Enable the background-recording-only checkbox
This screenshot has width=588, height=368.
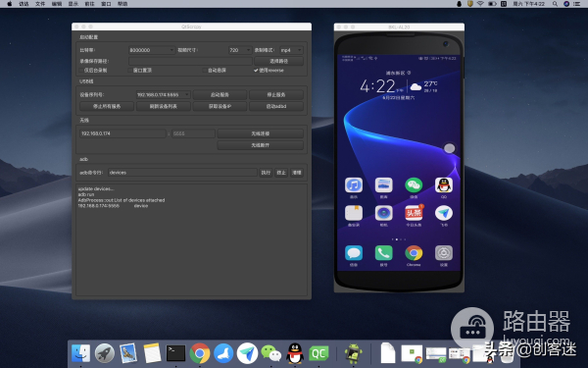[81, 71]
